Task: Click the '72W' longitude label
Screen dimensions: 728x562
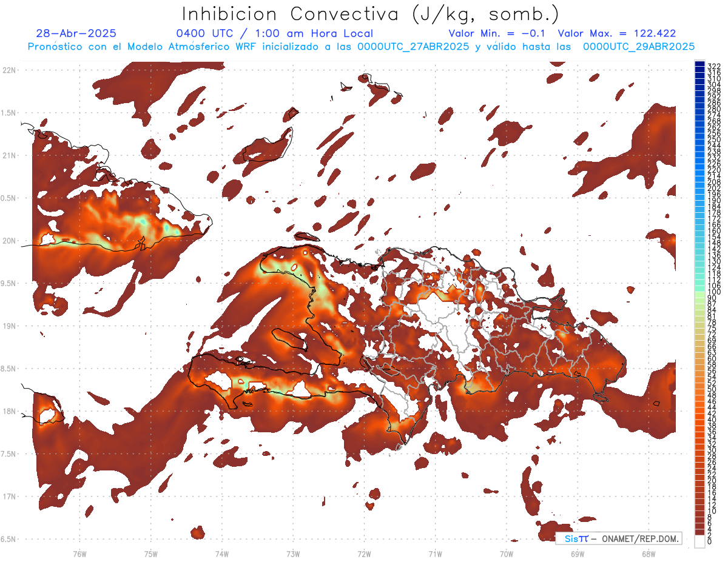Action: (364, 554)
